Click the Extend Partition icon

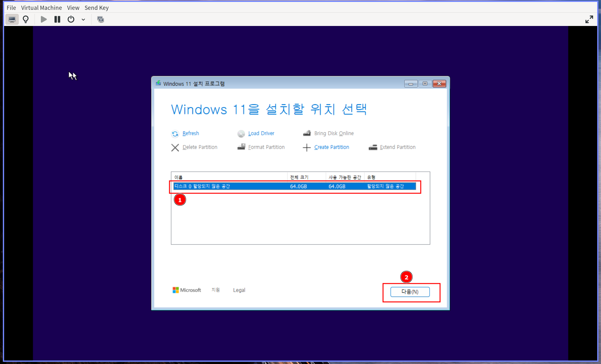pos(373,147)
